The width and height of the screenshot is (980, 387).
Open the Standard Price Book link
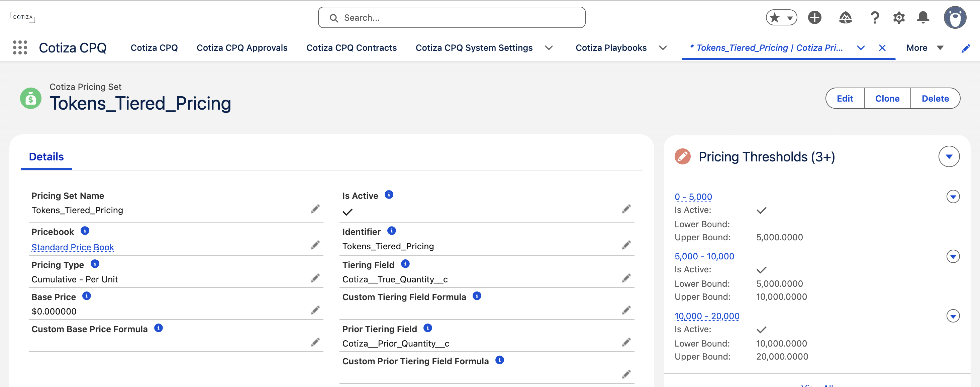73,247
